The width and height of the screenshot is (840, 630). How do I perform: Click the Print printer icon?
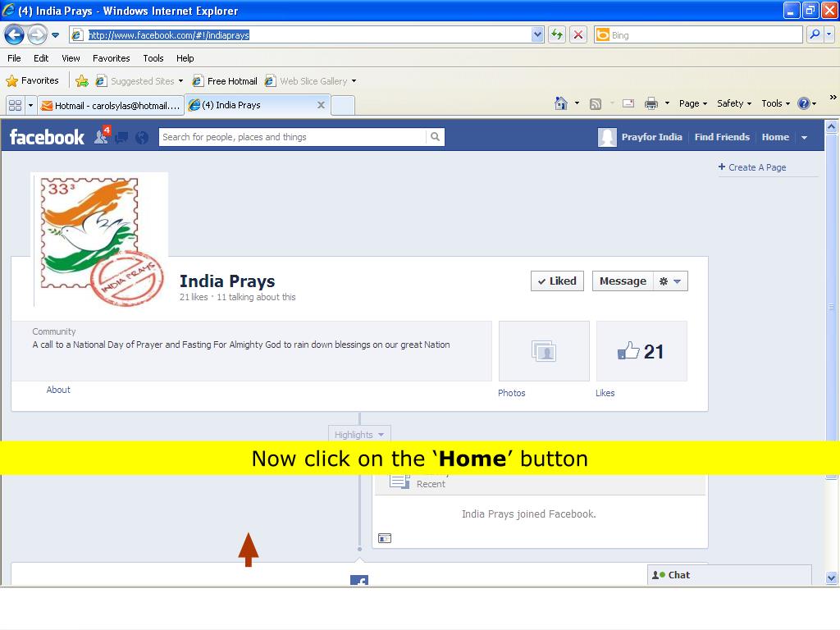coord(651,103)
